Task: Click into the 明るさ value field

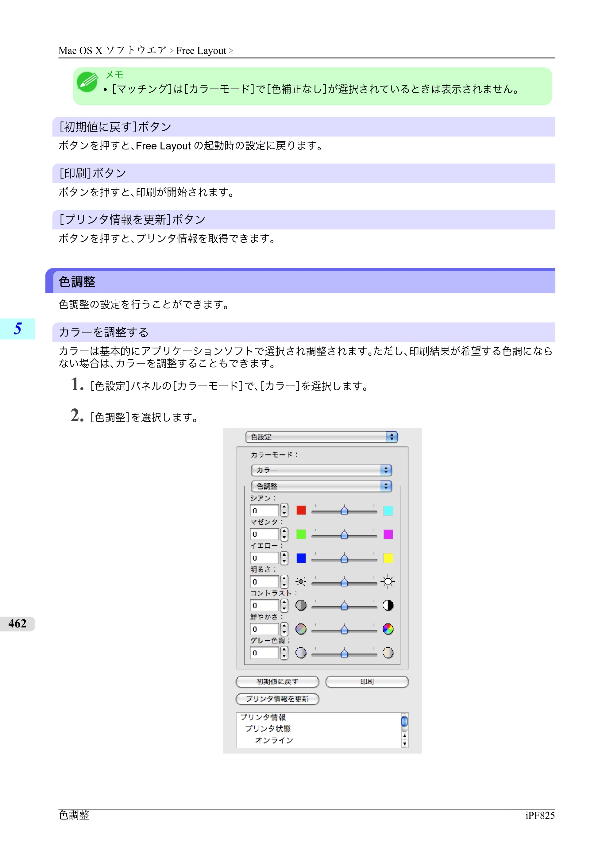Action: [264, 582]
